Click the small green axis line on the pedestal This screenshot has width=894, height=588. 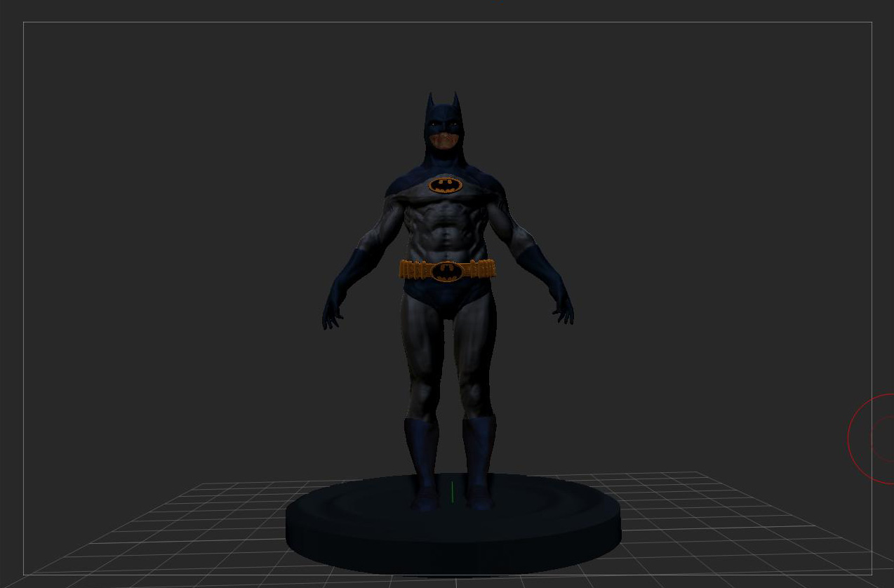[x=453, y=492]
